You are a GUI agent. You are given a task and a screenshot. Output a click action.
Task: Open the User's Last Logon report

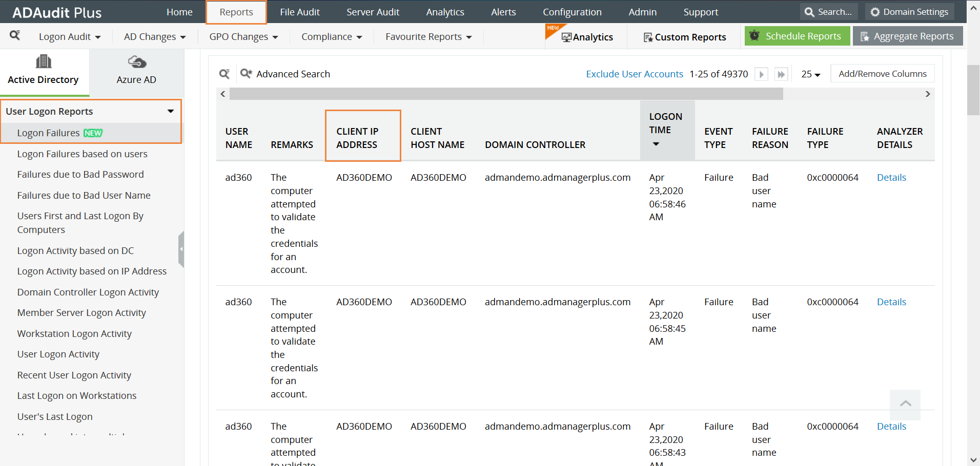coord(55,417)
